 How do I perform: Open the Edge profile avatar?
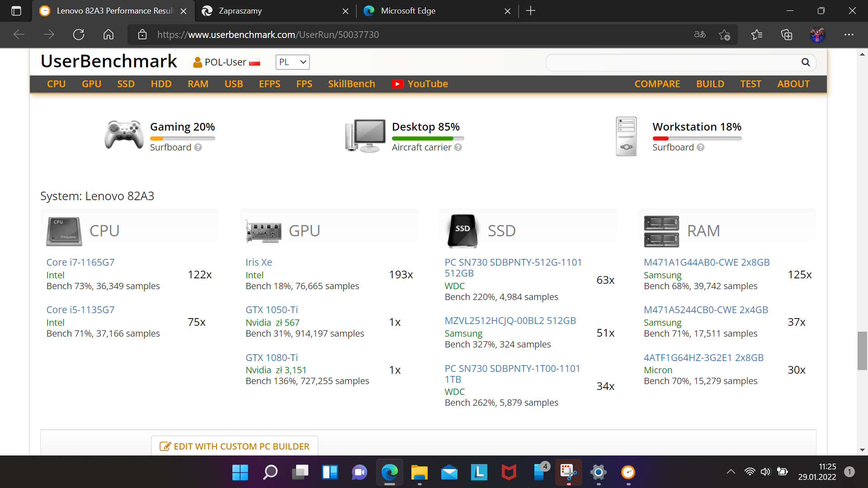[817, 35]
